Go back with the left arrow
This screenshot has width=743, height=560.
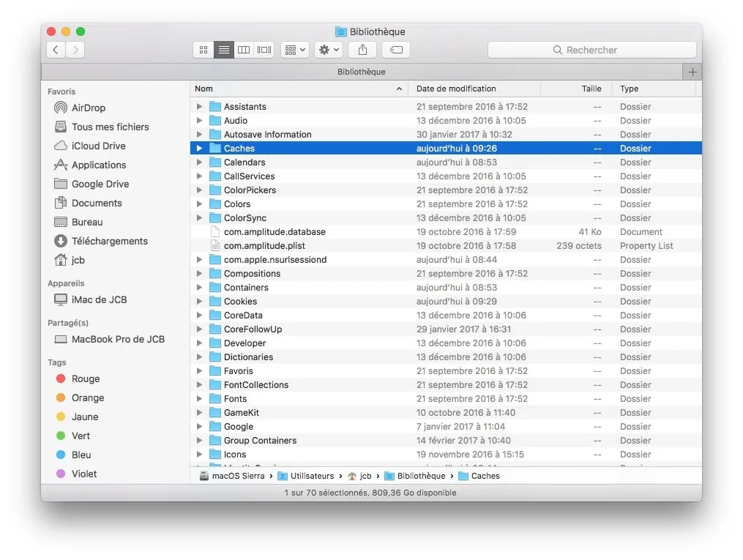coord(56,50)
